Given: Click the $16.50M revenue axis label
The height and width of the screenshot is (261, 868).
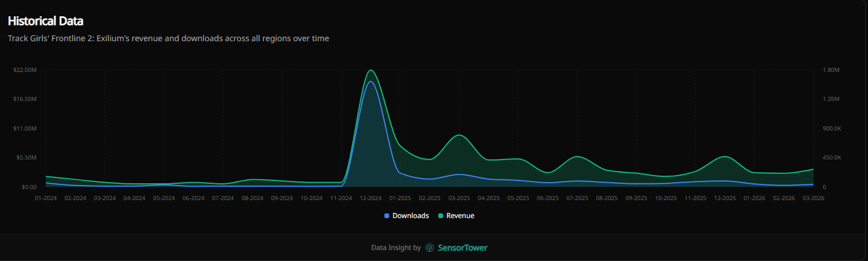Looking at the screenshot, I should pyautogui.click(x=26, y=99).
